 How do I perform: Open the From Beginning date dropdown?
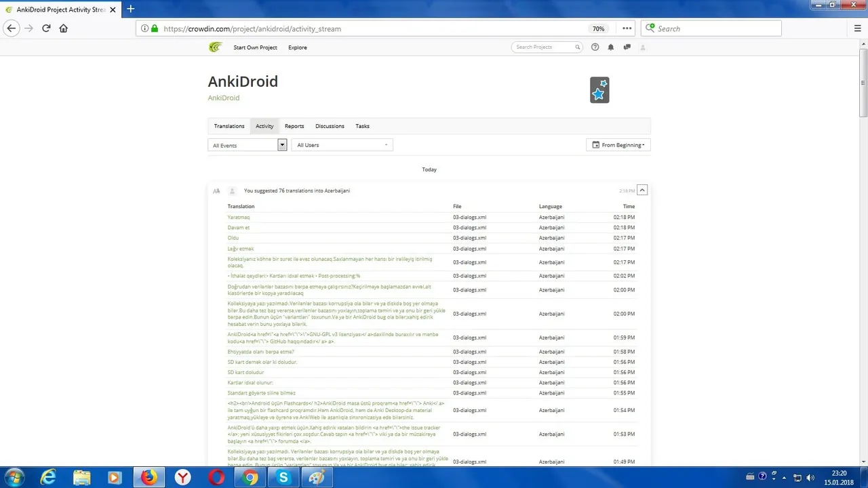[618, 145]
